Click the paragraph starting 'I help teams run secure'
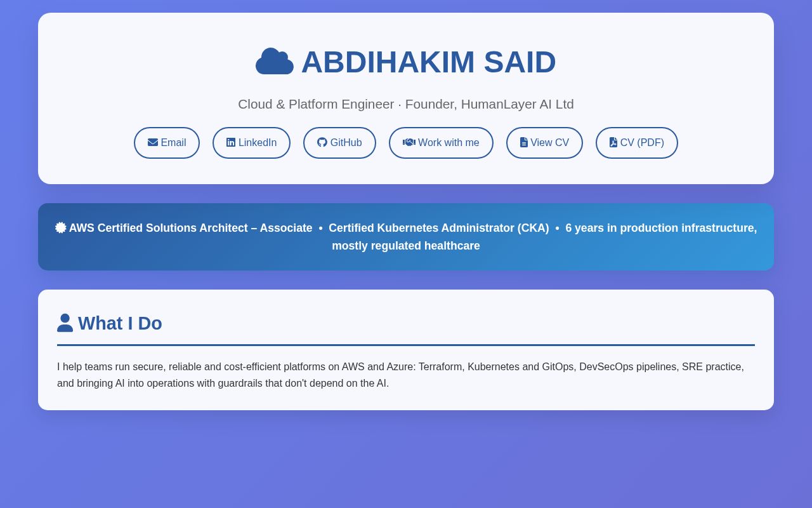The height and width of the screenshot is (508, 812). coord(406,375)
